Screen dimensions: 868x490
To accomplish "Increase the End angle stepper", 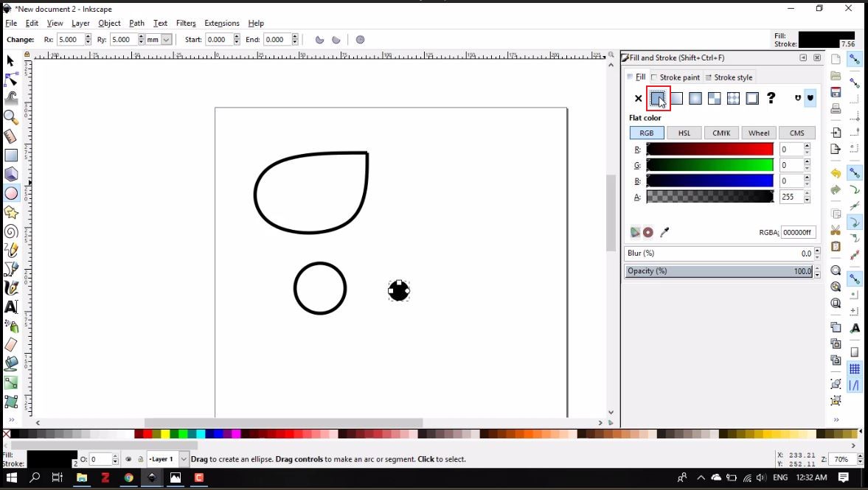I will tap(295, 37).
